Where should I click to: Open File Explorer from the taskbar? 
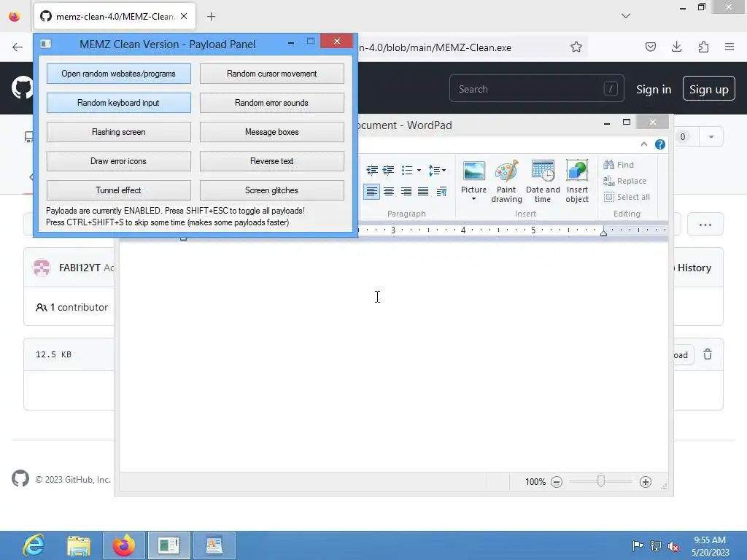click(79, 545)
